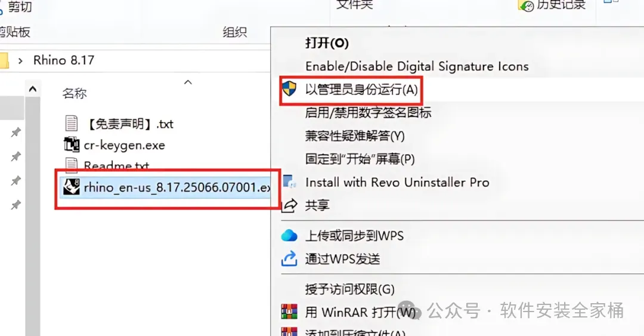The image size is (644, 336).
Task: Click the Rhino installer file icon
Action: pyautogui.click(x=72, y=187)
